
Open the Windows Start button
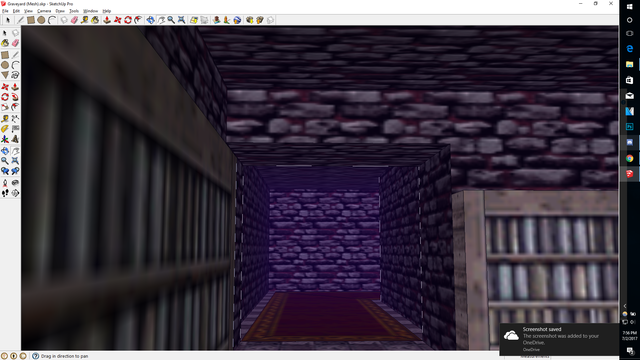pos(629,6)
